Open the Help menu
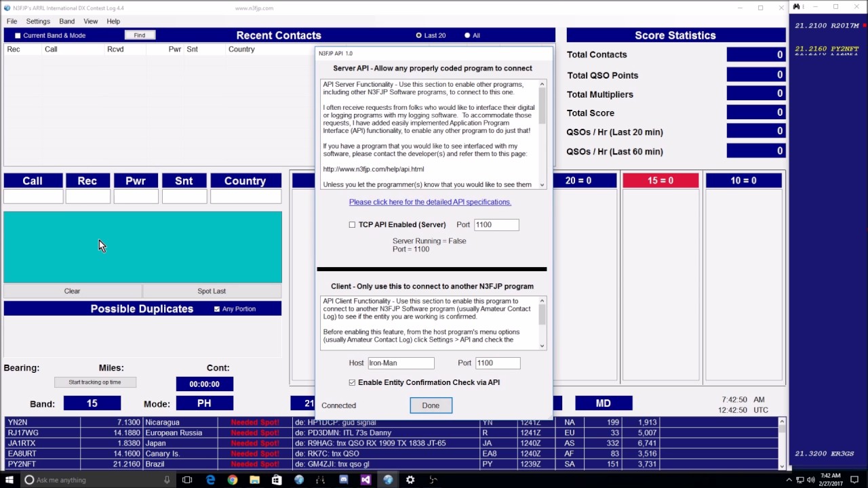The image size is (868, 488). (x=113, y=21)
